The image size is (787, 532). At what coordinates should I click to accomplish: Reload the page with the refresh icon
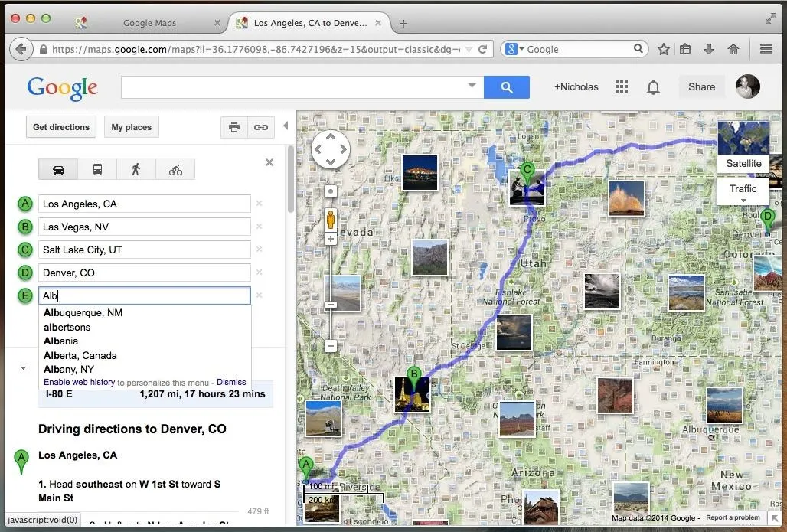click(483, 49)
